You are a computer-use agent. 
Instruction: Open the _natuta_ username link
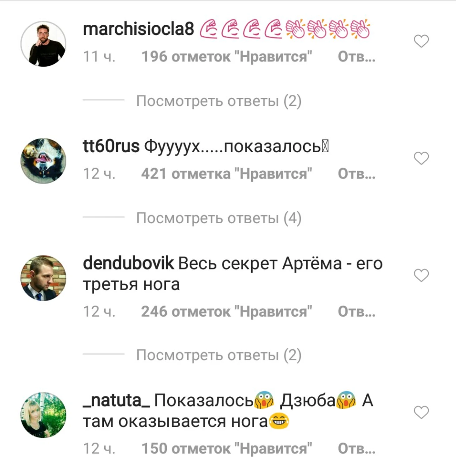coord(116,400)
